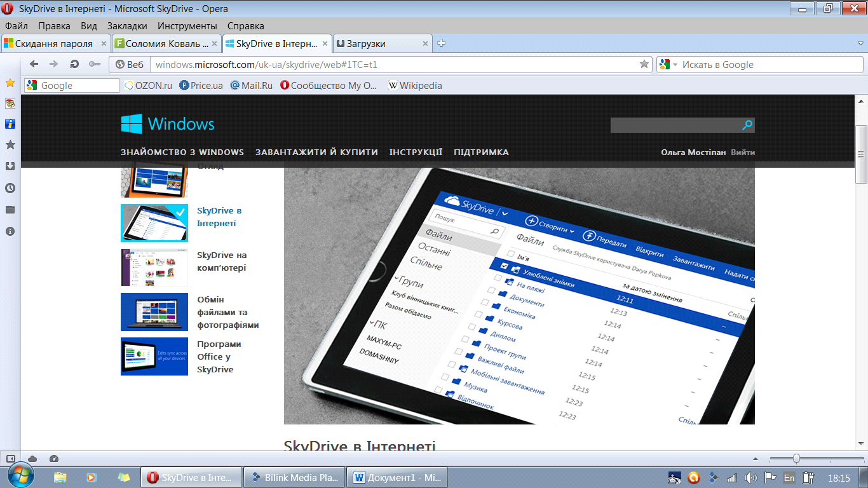Reload the page with the refresh icon
Image resolution: width=868 pixels, height=488 pixels.
[x=74, y=64]
